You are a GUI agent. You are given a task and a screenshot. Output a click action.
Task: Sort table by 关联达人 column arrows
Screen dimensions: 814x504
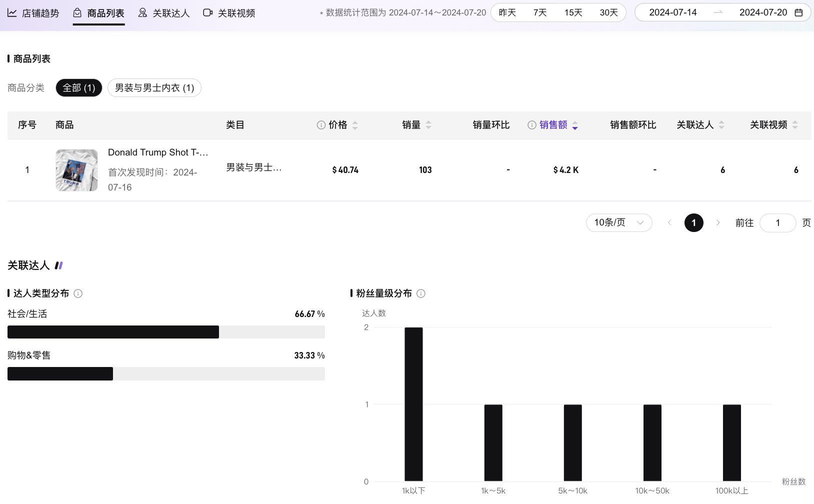721,125
